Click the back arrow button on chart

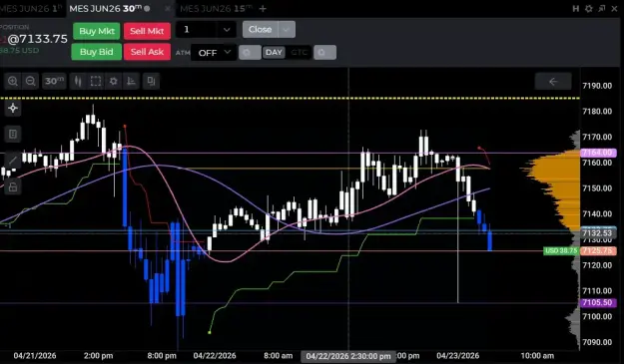point(553,82)
